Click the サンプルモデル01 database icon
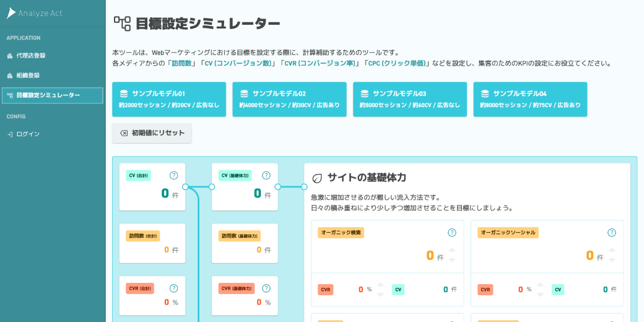Image resolution: width=644 pixels, height=322 pixels. click(124, 94)
